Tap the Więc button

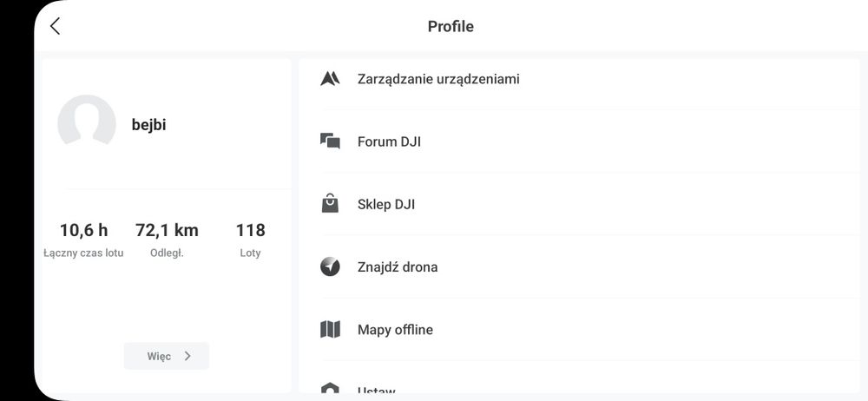[167, 356]
